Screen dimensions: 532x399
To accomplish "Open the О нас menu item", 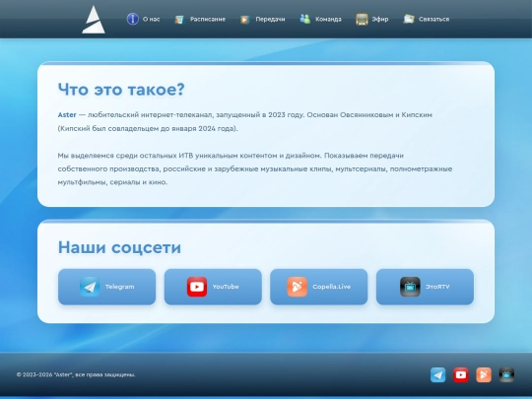I will click(x=152, y=20).
